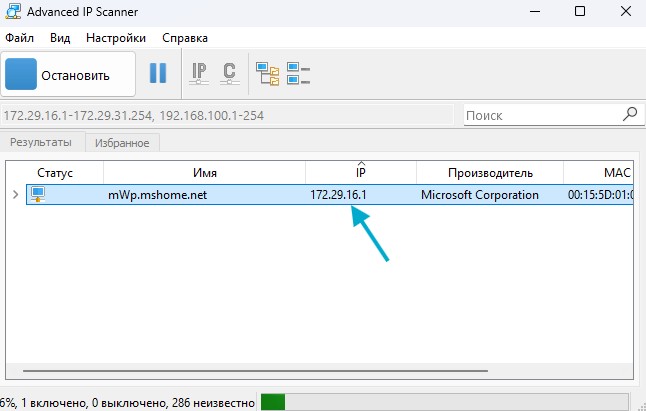Select the mWp.mshome.net name cell
646x411 pixels.
click(x=157, y=195)
